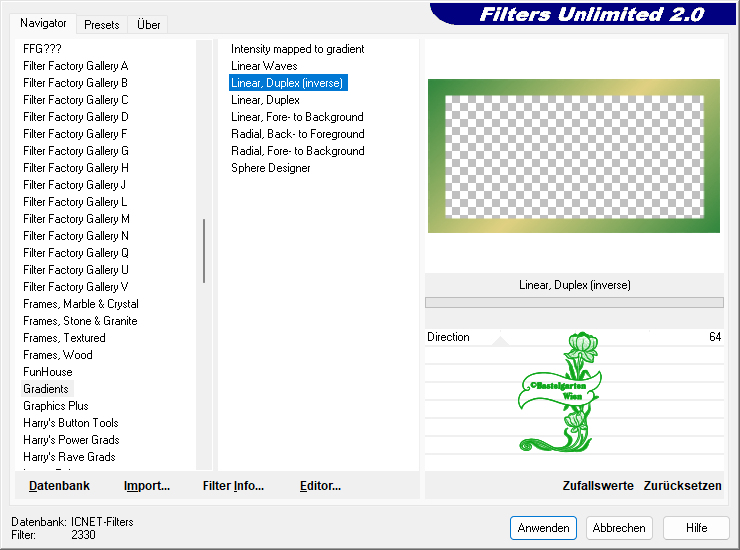Click Zufallswerte to randomize settings
Viewport: 740px width, 550px height.
(598, 486)
